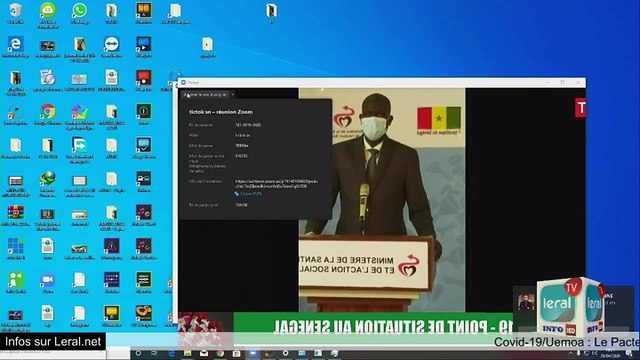Viewport: 640px width, 360px height.
Task: Click the copy URL link in Zoom info
Action: pos(249,193)
